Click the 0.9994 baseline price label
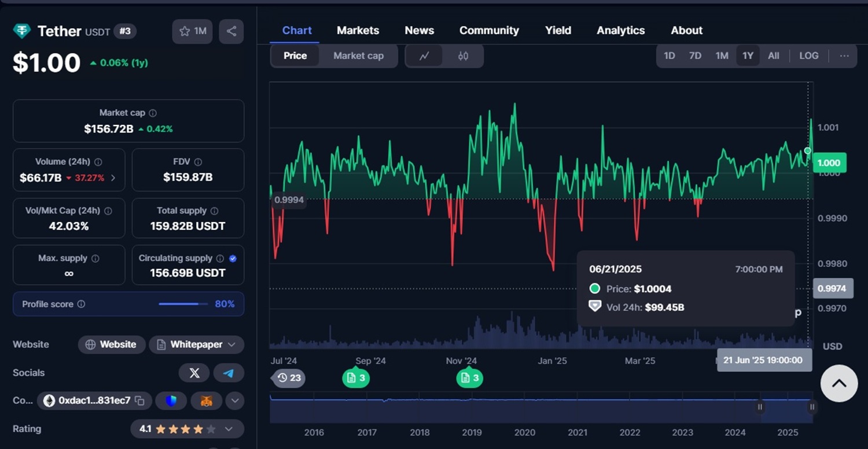This screenshot has width=868, height=449. pos(289,200)
